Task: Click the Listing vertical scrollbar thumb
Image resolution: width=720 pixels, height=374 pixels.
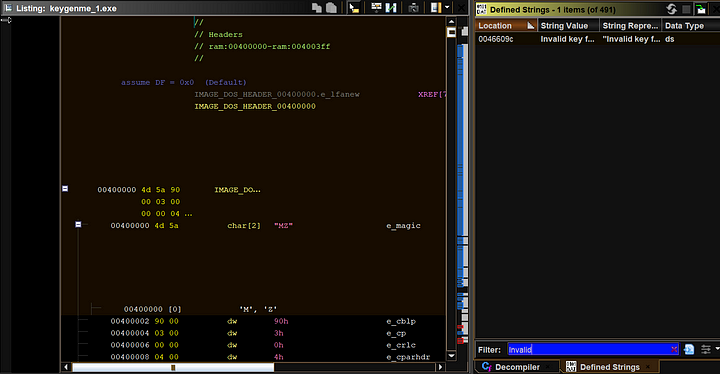Action: [x=451, y=32]
